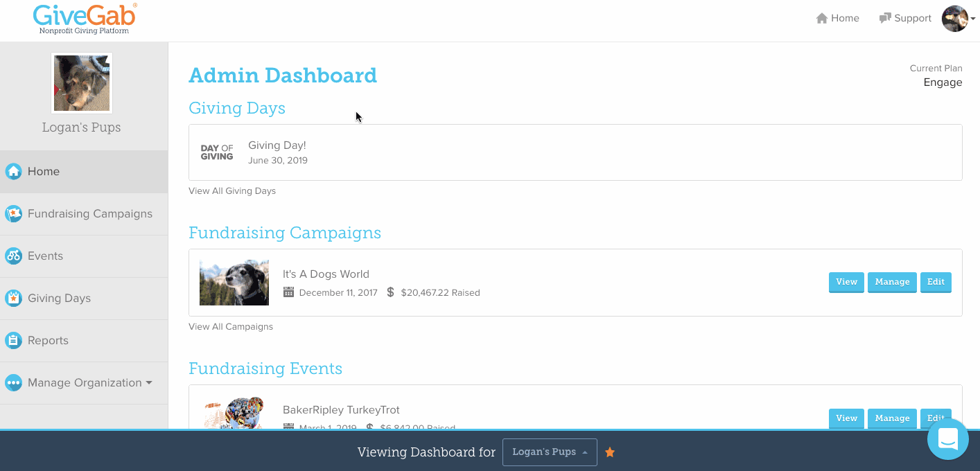The width and height of the screenshot is (980, 471).
Task: Click the Manage Organization ellipsis icon
Action: (x=13, y=383)
